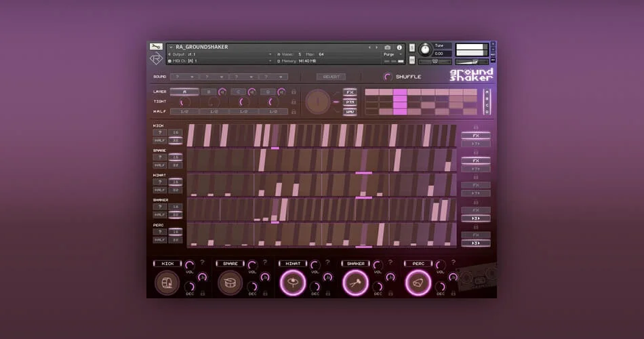Open the instrument info icon

pos(399,47)
